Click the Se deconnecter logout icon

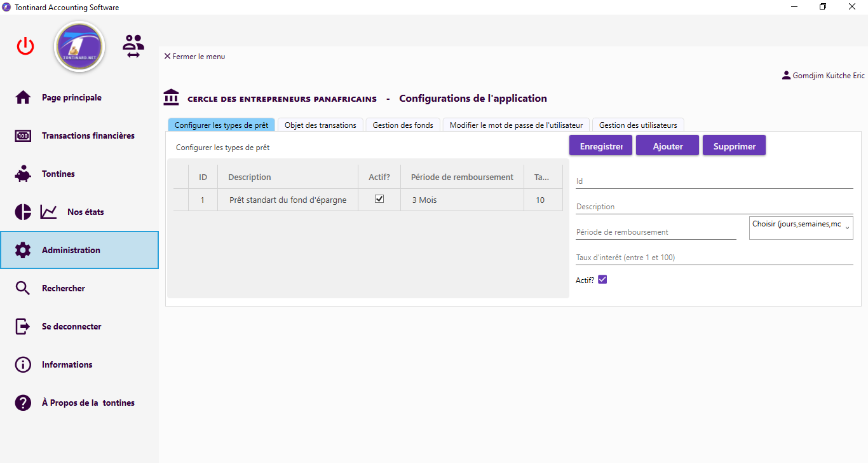click(23, 326)
